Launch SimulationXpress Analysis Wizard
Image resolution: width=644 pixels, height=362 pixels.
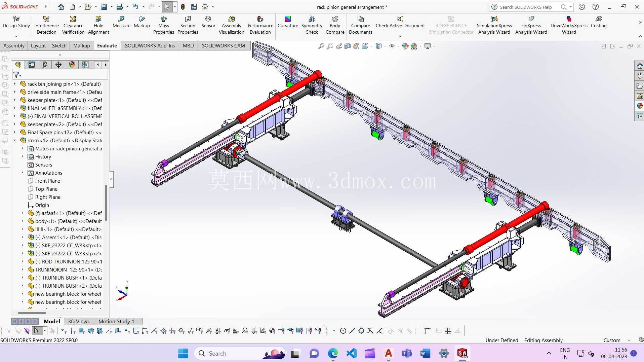(x=494, y=25)
